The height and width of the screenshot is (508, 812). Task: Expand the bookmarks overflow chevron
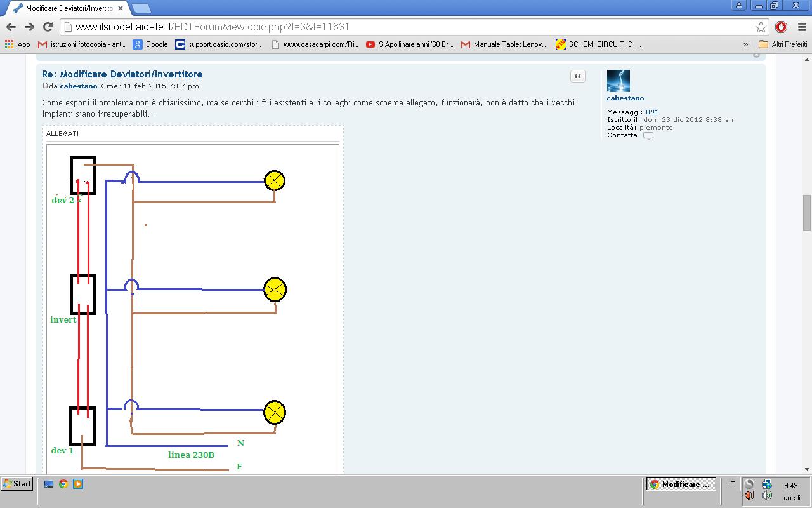(x=745, y=44)
